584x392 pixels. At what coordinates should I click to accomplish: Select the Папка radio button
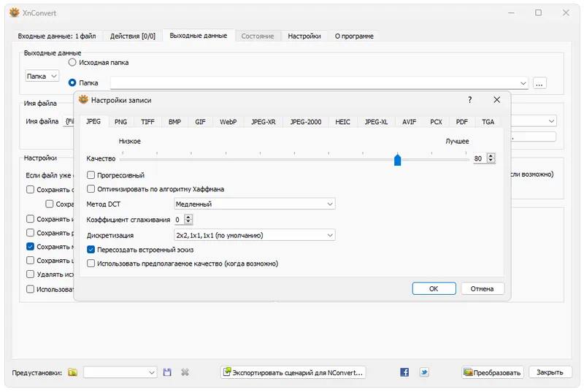pyautogui.click(x=72, y=82)
